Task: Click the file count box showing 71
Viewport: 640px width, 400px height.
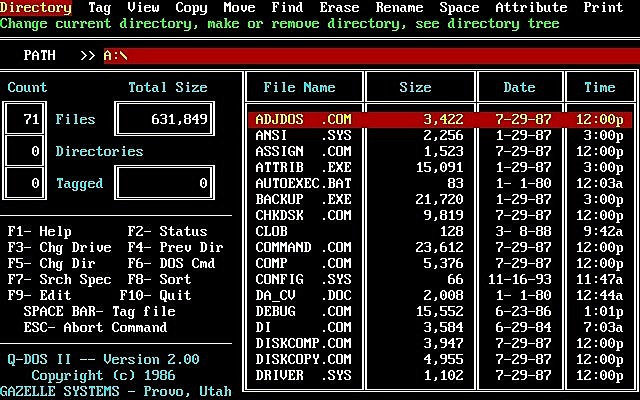Action: (24, 119)
